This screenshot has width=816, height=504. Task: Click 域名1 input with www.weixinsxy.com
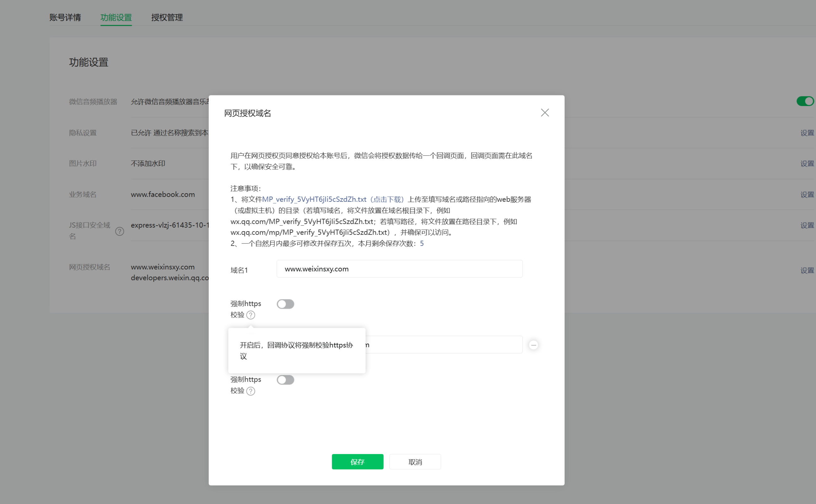click(x=399, y=269)
